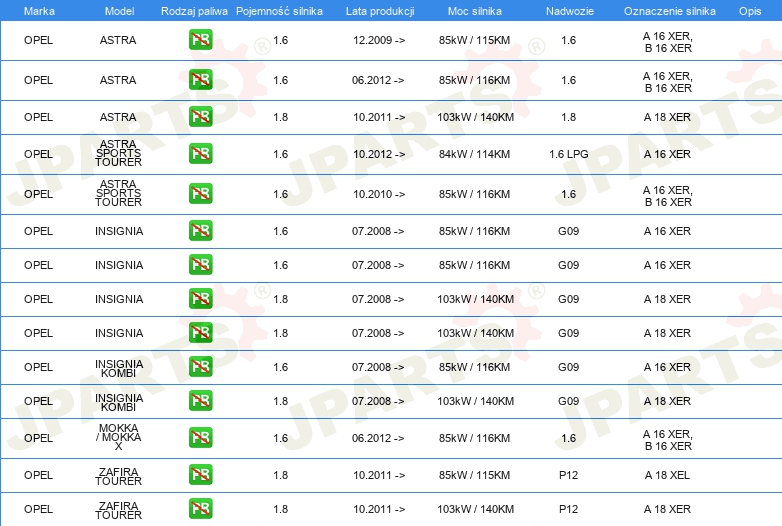This screenshot has height=526, width=782.
Task: Click the Oznaczenie silnika column header
Action: 669,10
